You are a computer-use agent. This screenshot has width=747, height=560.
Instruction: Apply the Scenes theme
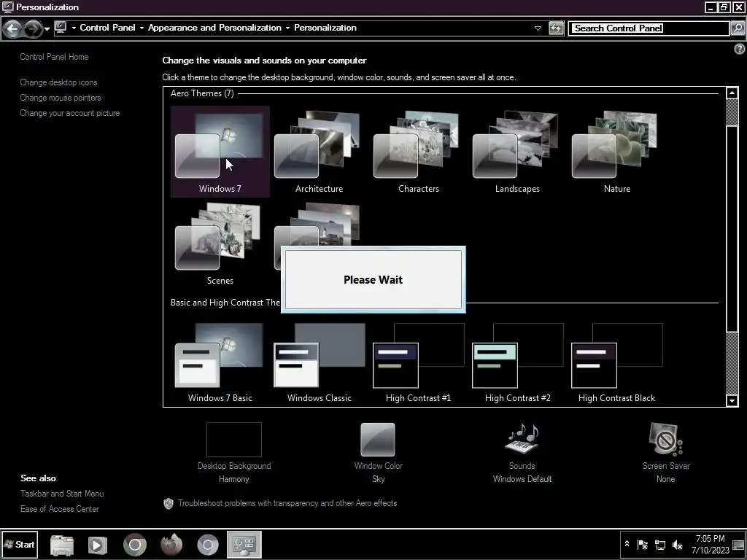pyautogui.click(x=220, y=244)
